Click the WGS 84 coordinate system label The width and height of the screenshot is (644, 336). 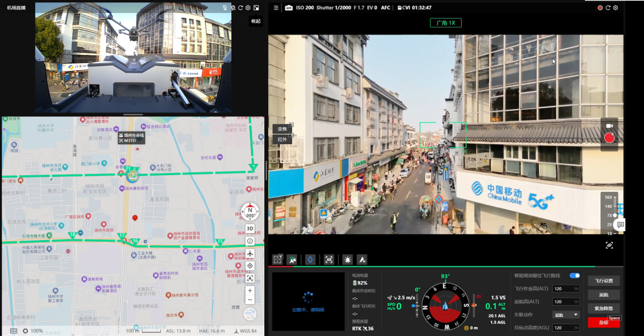click(x=245, y=331)
